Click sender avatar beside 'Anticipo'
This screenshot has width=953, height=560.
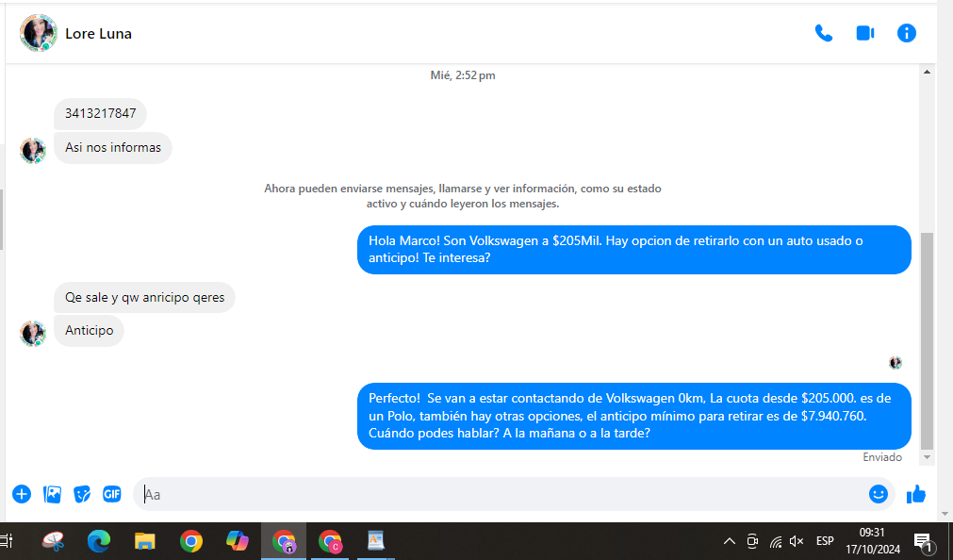[x=33, y=333]
